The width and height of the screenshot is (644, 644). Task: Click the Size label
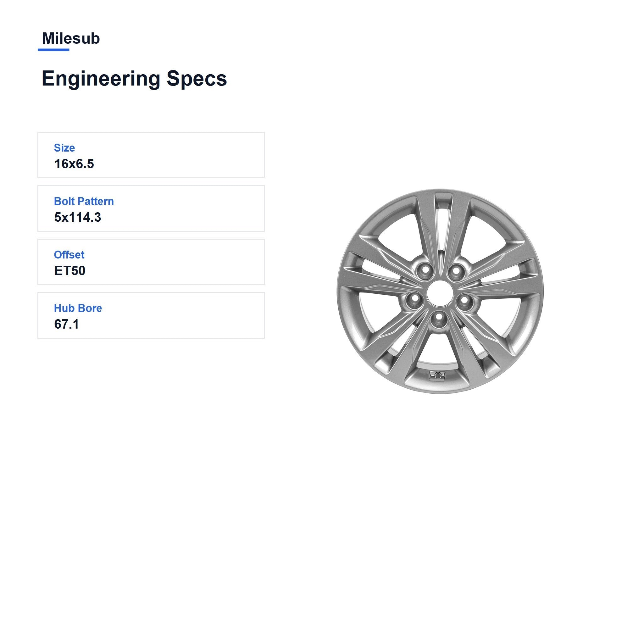64,148
